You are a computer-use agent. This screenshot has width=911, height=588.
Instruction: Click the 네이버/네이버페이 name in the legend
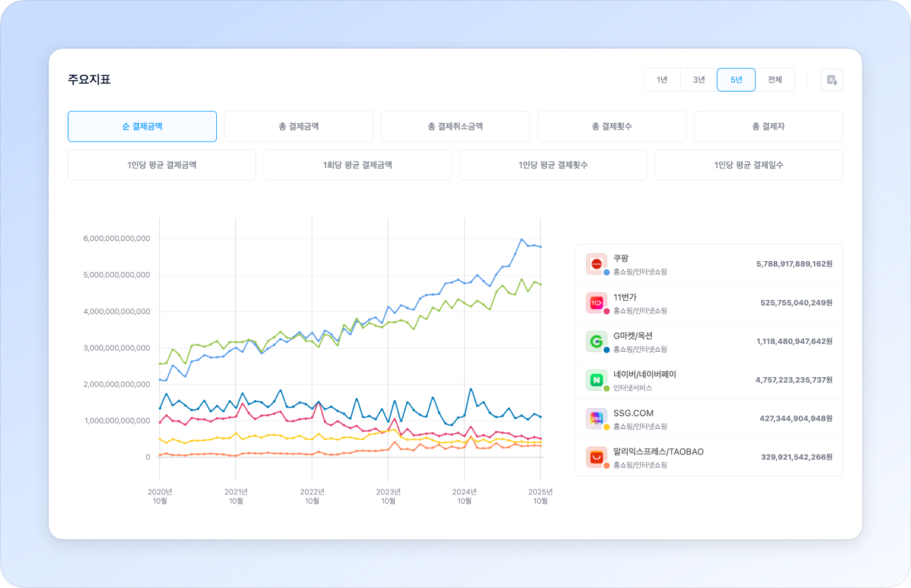(x=644, y=374)
